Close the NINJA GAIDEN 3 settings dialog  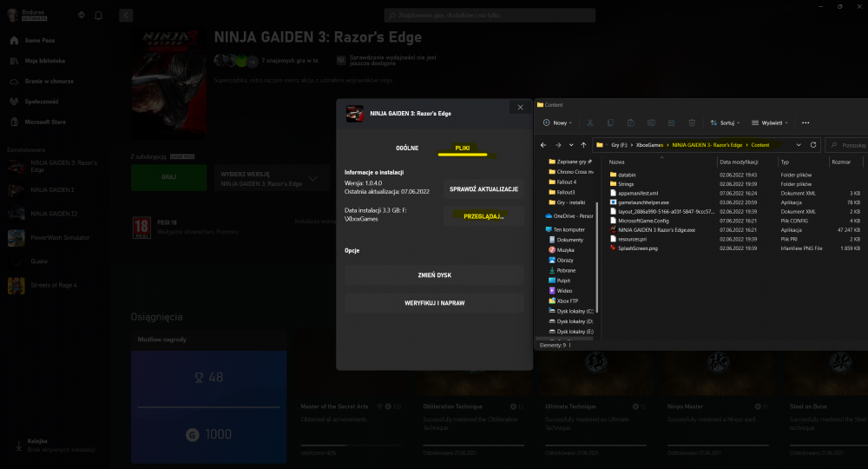[520, 108]
